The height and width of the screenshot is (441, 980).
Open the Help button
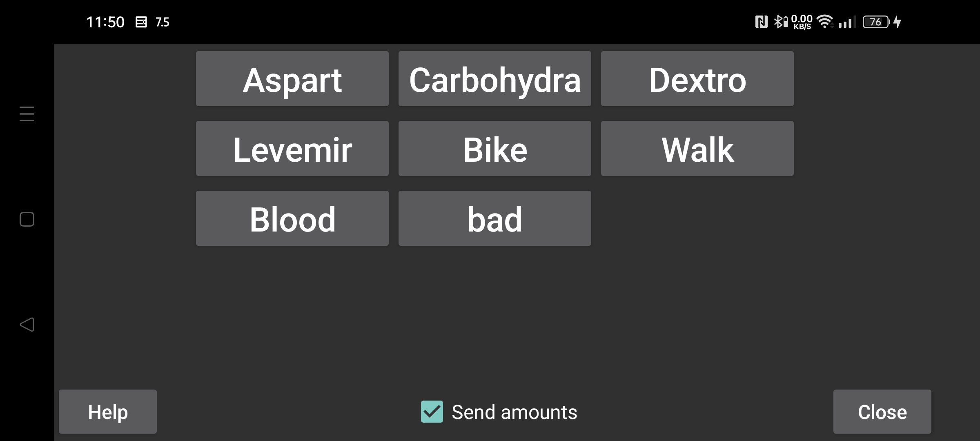pos(108,412)
